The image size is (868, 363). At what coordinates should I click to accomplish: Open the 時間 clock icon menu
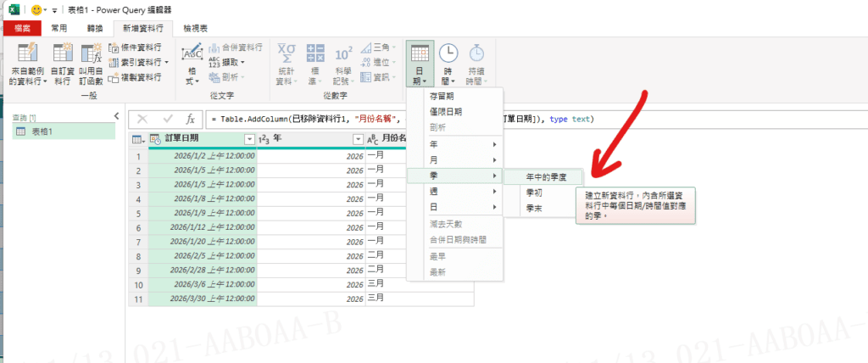[x=448, y=64]
